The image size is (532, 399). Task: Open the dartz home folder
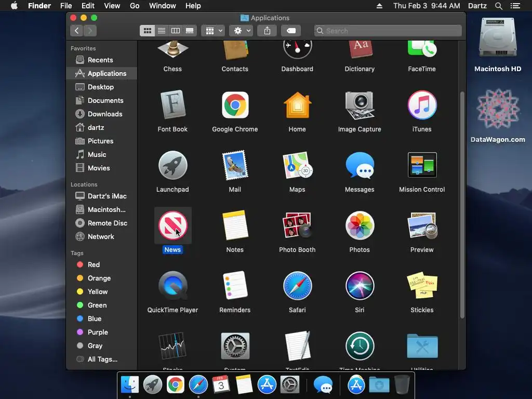(102, 128)
